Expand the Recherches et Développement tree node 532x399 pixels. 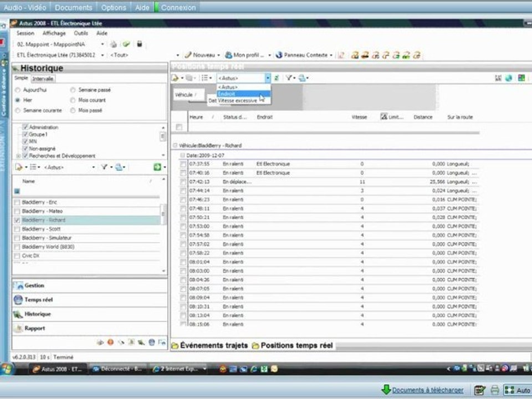(18, 156)
